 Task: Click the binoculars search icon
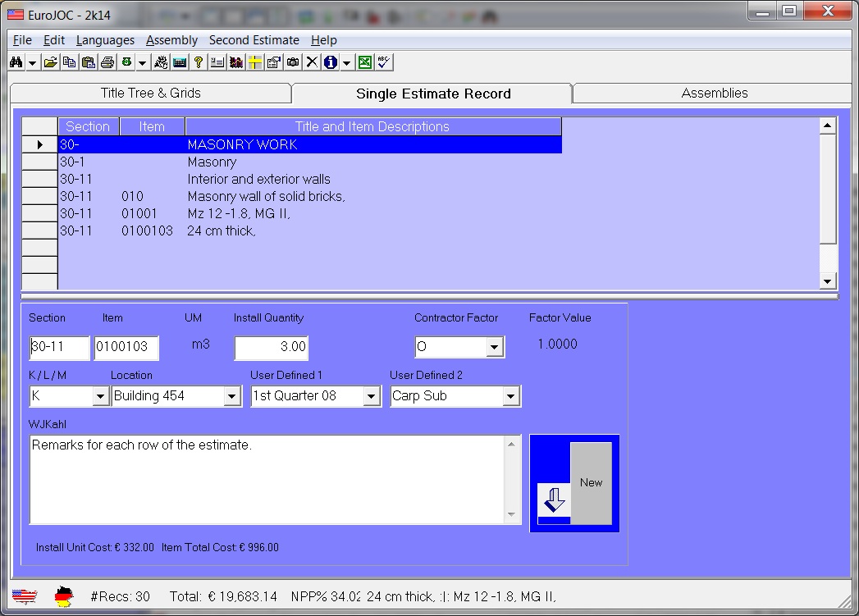[16, 62]
